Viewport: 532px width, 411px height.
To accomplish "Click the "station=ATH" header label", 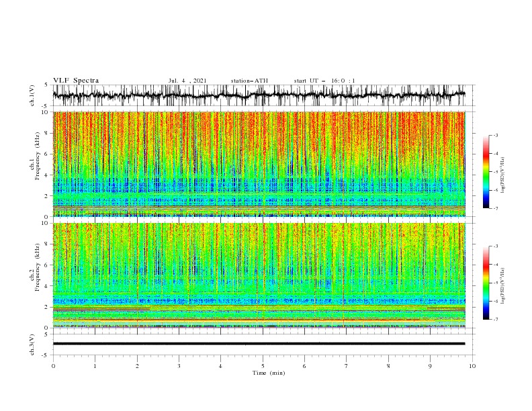I will click(249, 81).
